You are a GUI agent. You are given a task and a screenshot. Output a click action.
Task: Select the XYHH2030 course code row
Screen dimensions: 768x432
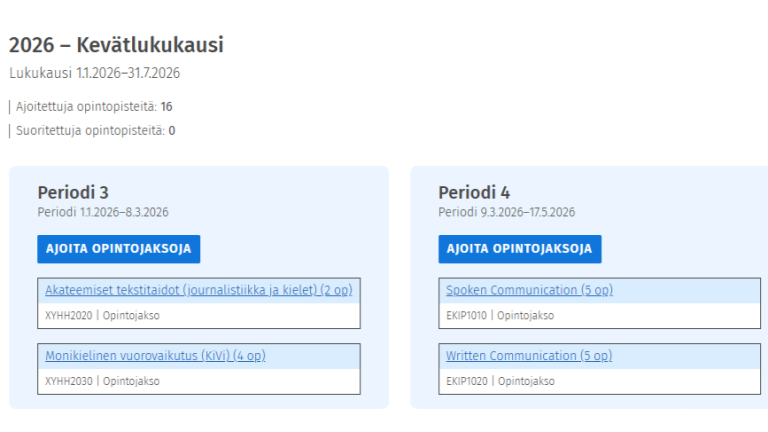(x=68, y=381)
